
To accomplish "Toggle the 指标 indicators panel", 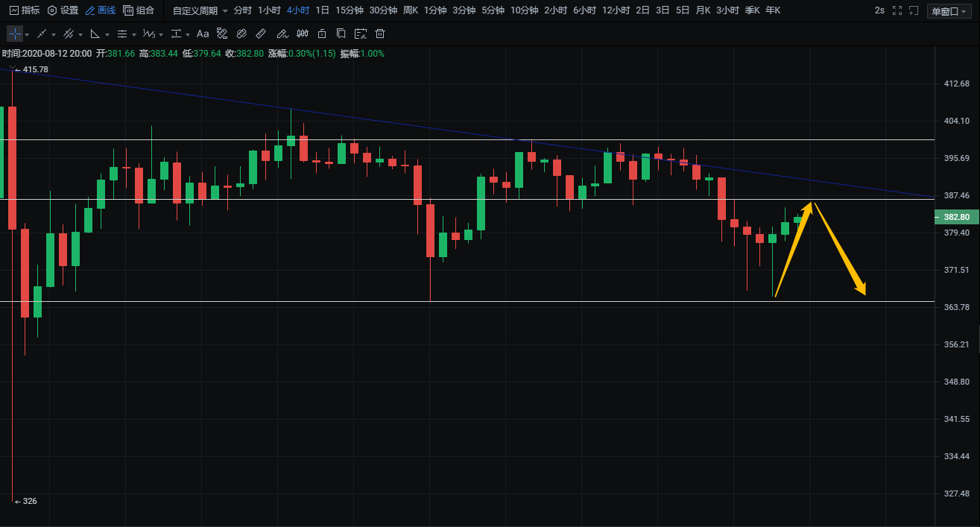I will point(25,10).
